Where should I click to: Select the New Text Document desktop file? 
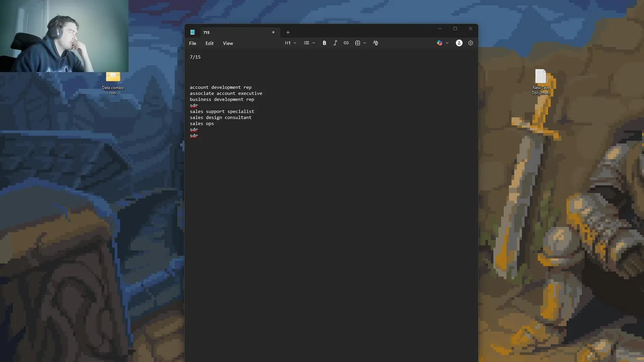click(x=540, y=82)
